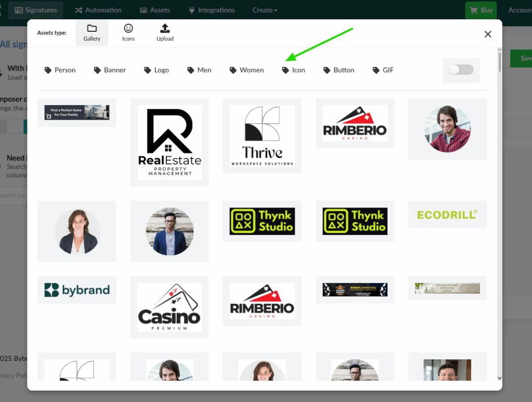
Task: Click the green Buy cart button
Action: click(481, 10)
